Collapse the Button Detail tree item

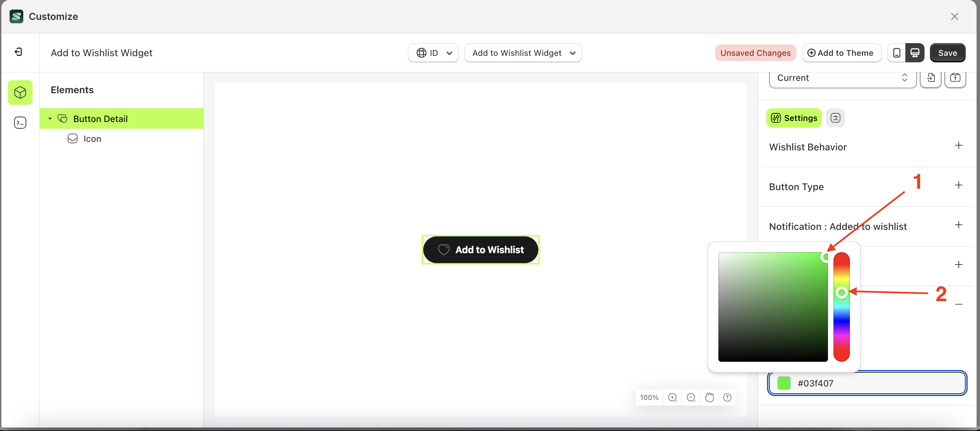pos(50,119)
